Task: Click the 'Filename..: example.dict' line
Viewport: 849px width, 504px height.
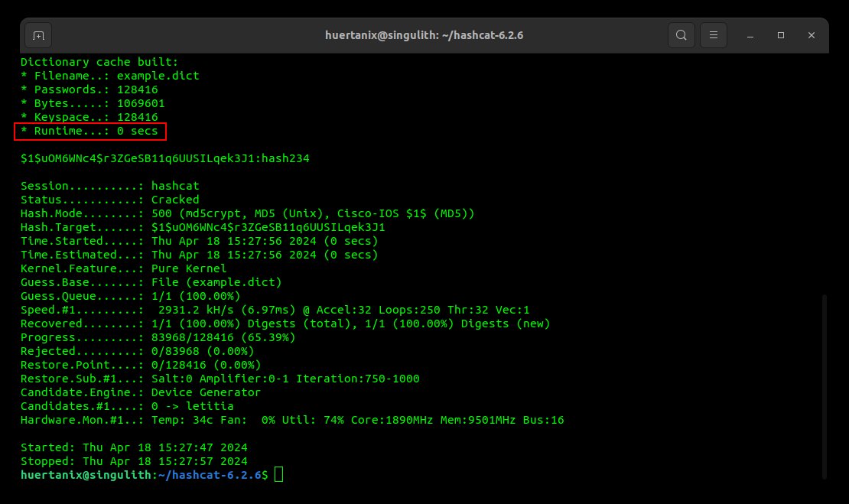Action: [x=110, y=76]
